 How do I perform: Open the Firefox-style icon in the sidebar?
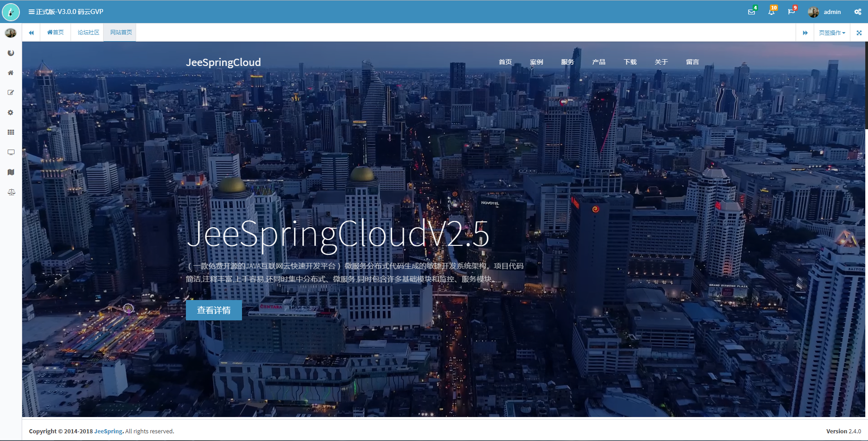[x=11, y=53]
